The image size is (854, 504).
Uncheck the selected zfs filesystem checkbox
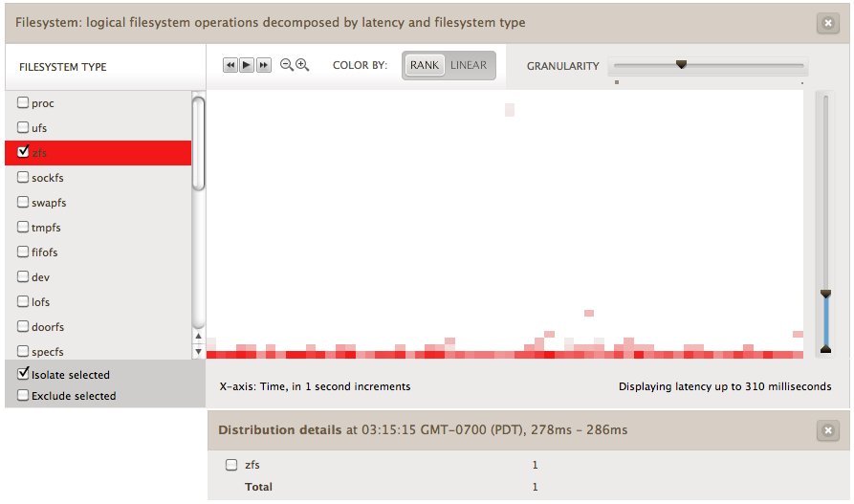pos(23,152)
